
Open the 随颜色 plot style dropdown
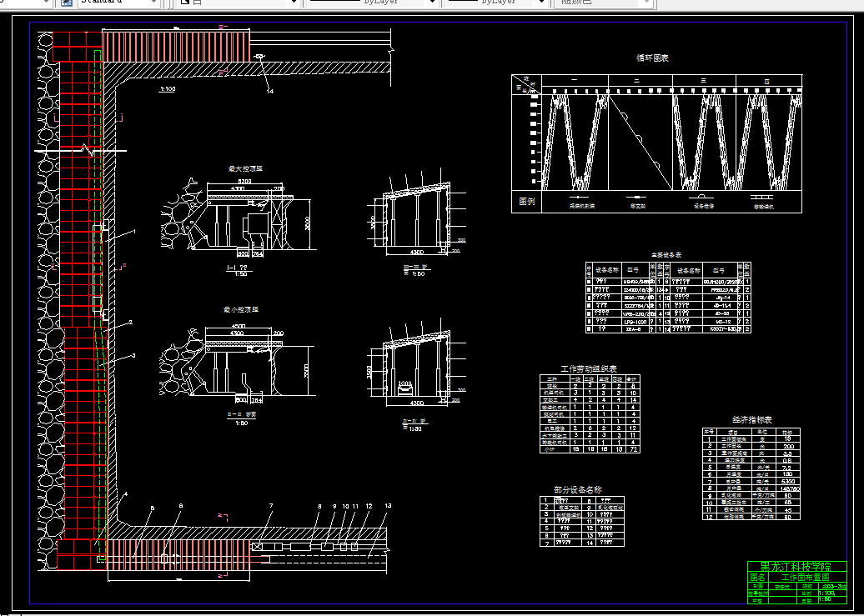click(x=605, y=3)
